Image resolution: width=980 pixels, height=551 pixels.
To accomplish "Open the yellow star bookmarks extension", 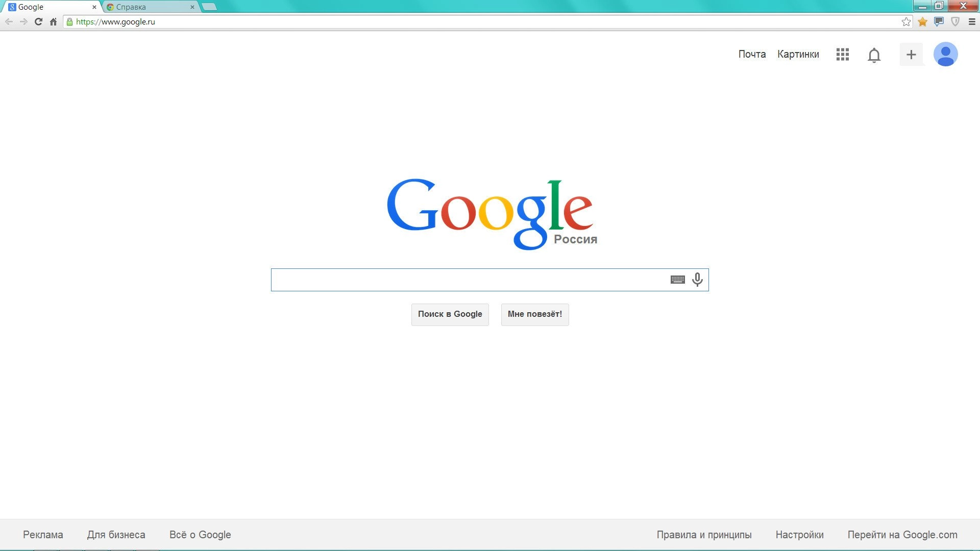I will pyautogui.click(x=922, y=21).
